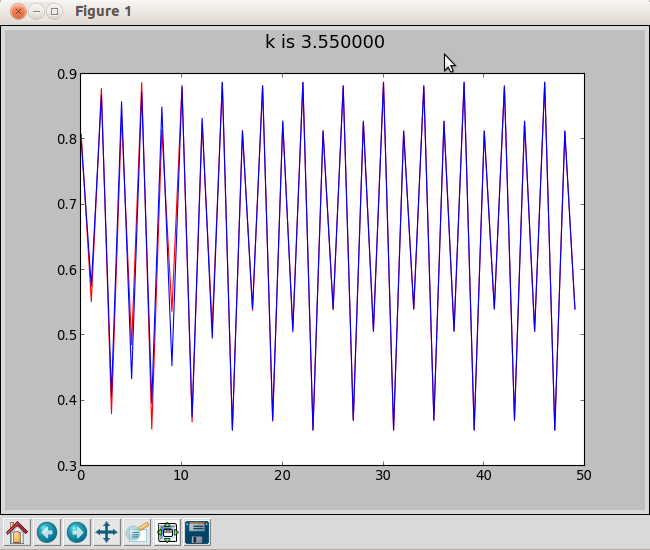Screen dimensions: 650x550
Task: Reset the plot with the Home icon
Action: click(x=17, y=532)
